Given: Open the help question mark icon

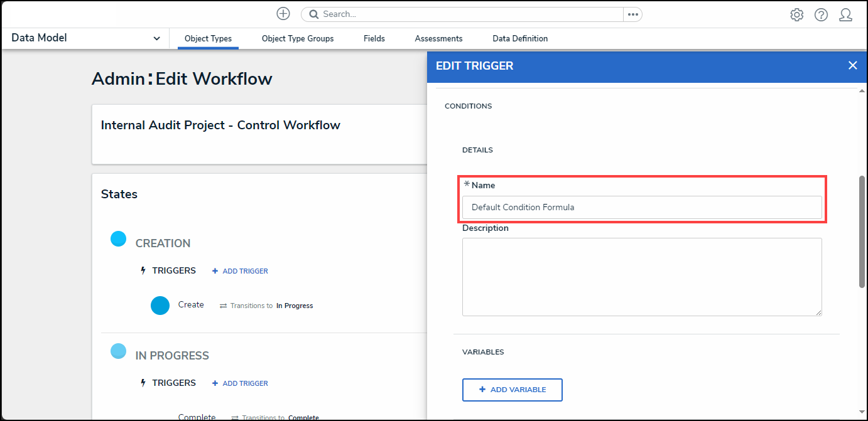Looking at the screenshot, I should click(821, 15).
